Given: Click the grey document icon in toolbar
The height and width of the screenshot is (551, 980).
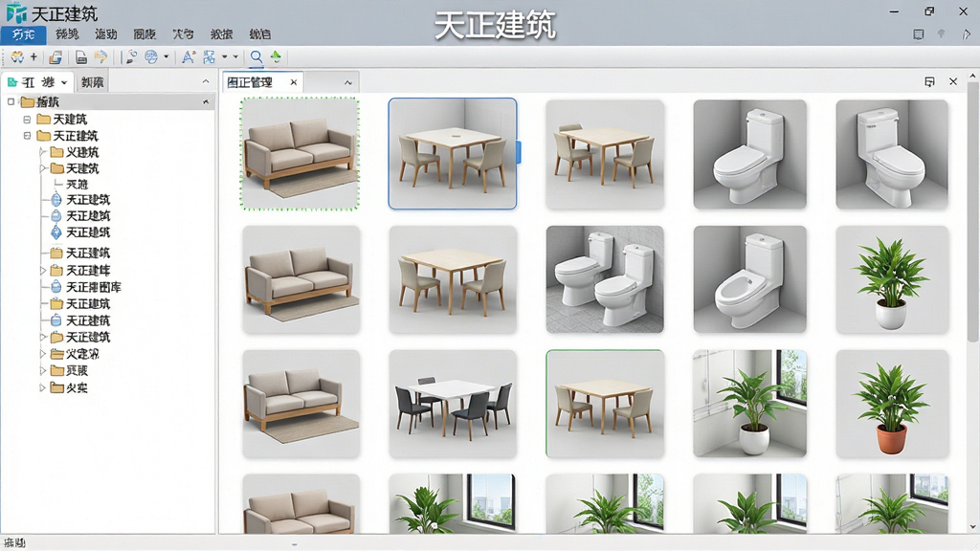Looking at the screenshot, I should pos(81,57).
